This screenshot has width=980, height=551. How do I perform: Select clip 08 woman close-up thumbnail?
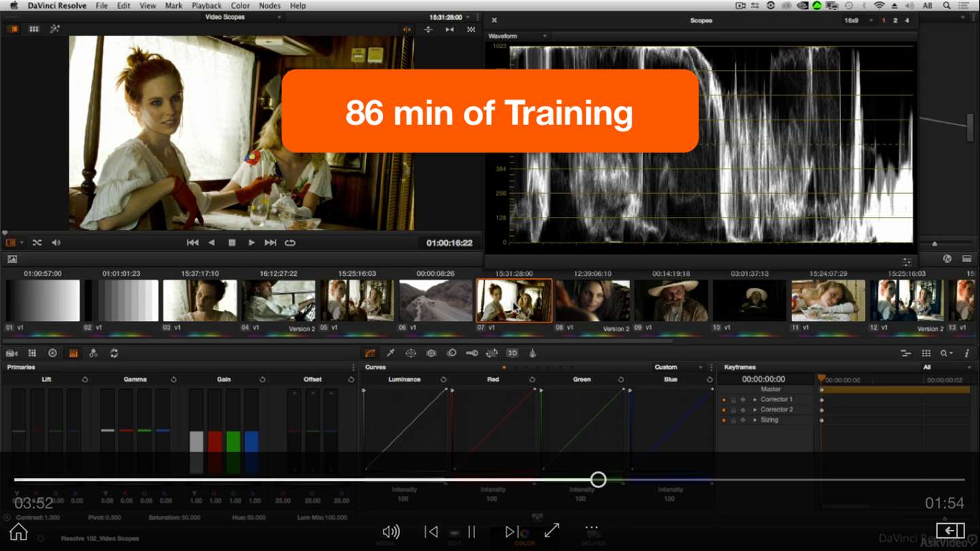[x=593, y=301]
